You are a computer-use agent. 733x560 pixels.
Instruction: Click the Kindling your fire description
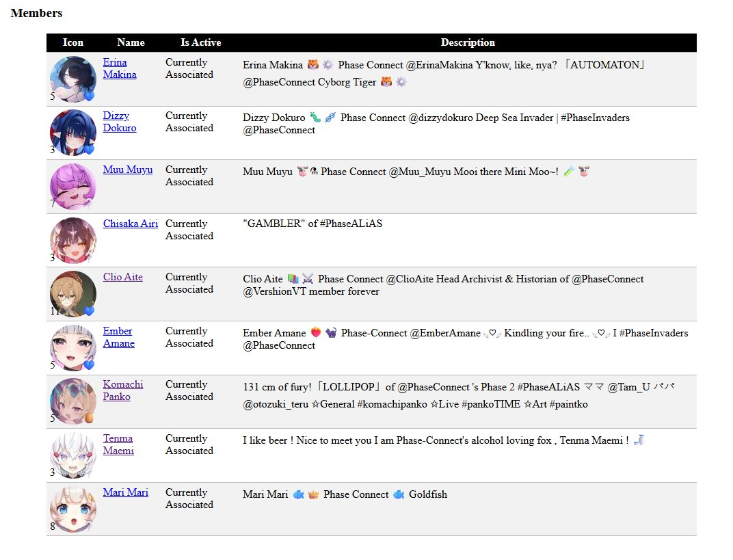(466, 339)
